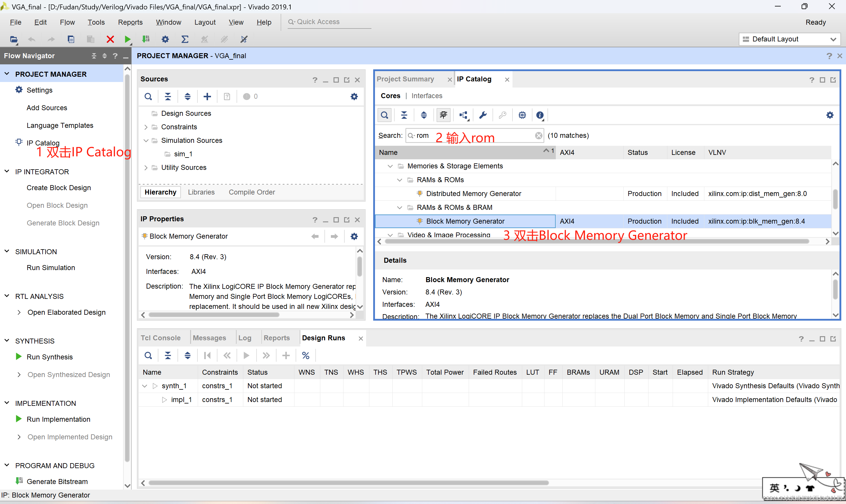Click search icon in Design Runs toolbar
846x504 pixels.
tap(148, 356)
